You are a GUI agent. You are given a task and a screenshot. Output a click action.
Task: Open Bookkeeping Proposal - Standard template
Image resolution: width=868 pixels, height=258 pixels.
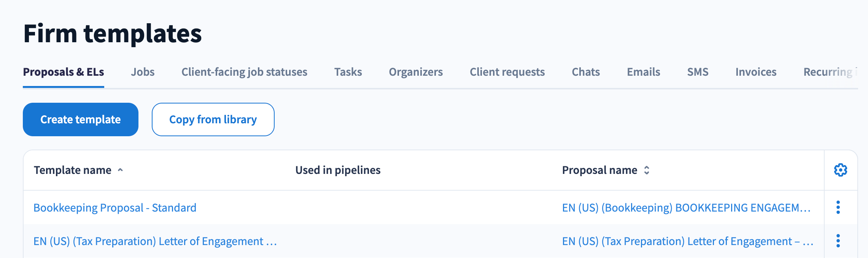point(115,208)
